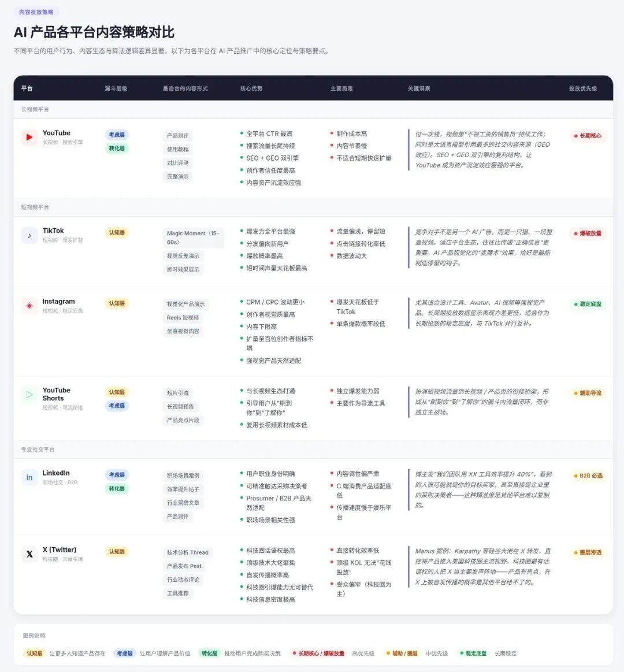Click the X (Twitter) logo icon
624x672 pixels.
29,554
